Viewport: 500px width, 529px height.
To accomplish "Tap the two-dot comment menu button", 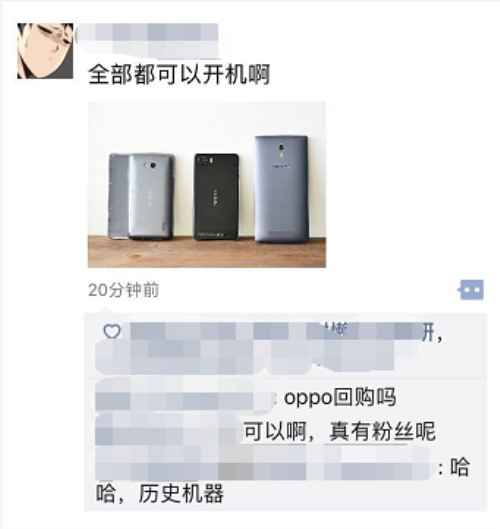I will coord(471,289).
